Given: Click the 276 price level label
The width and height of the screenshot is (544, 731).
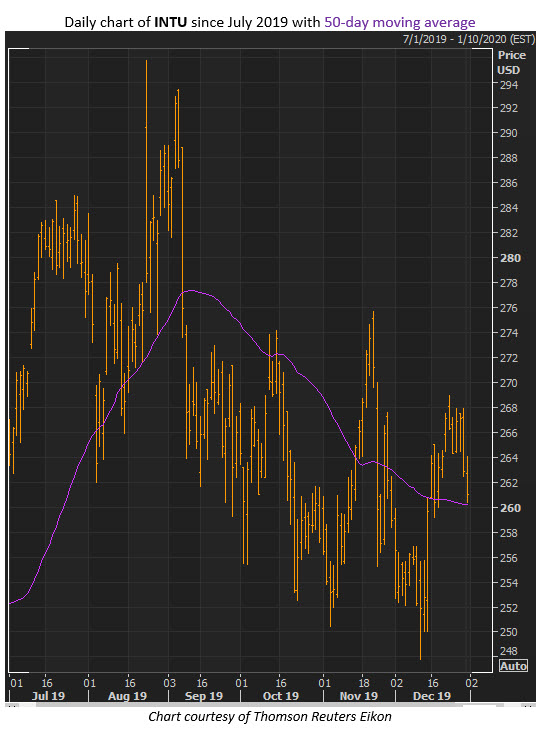Looking at the screenshot, I should (x=509, y=308).
